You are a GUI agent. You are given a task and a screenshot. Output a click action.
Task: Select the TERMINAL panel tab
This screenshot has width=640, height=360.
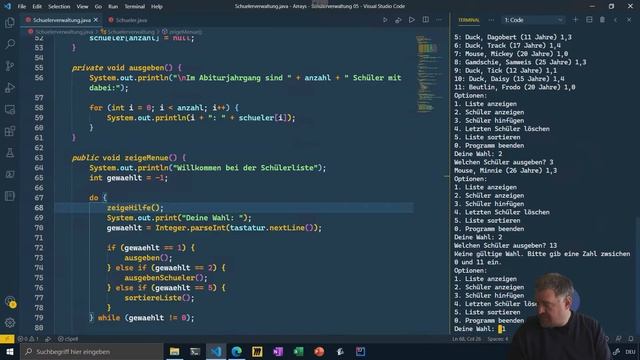pos(469,20)
